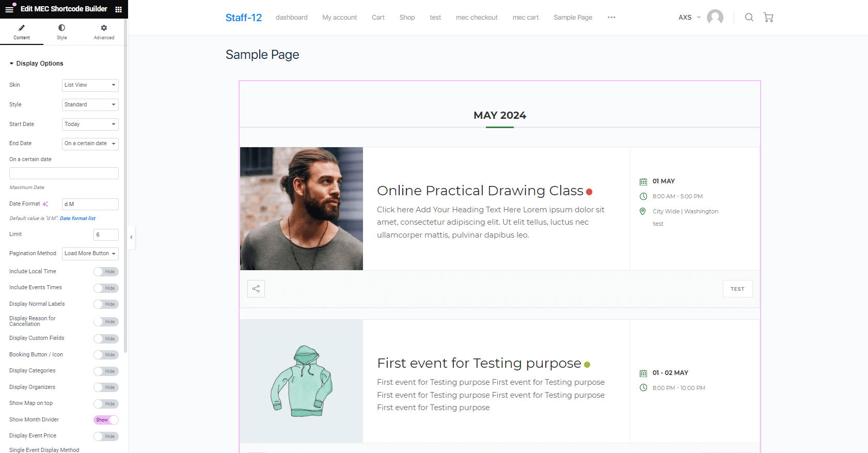This screenshot has width=868, height=453.
Task: Turn on Display Event Price toggle
Action: [106, 436]
